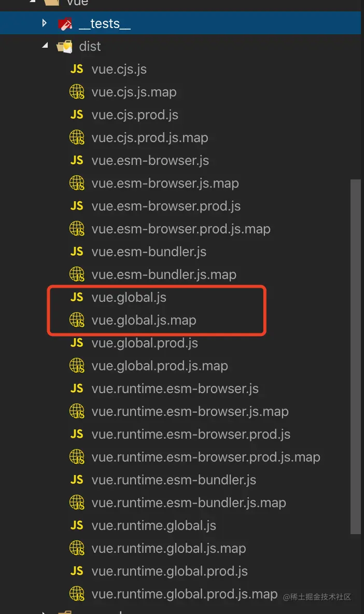This screenshot has height=614, width=364.
Task: Click the dist folder icon
Action: (x=65, y=47)
